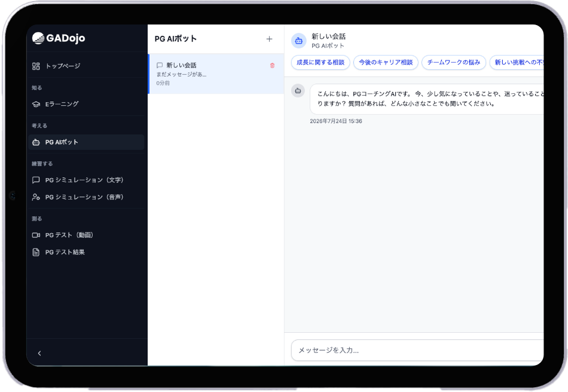The image size is (568, 392).
Task: Click the PG AIボット panel heading
Action: pos(176,39)
